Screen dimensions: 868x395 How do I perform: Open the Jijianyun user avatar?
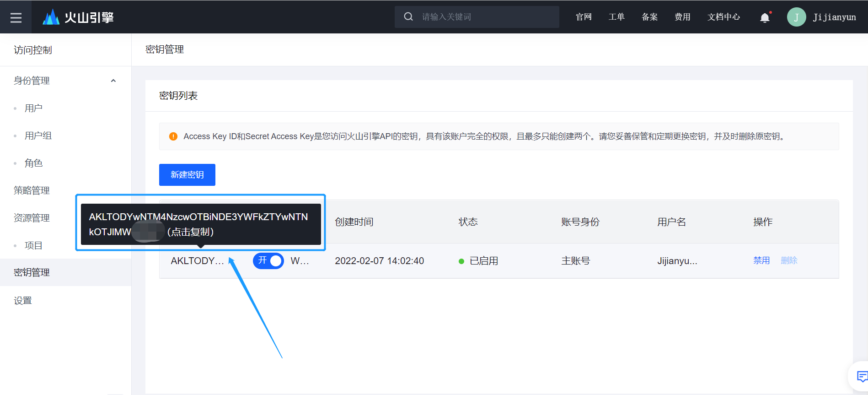pos(796,17)
